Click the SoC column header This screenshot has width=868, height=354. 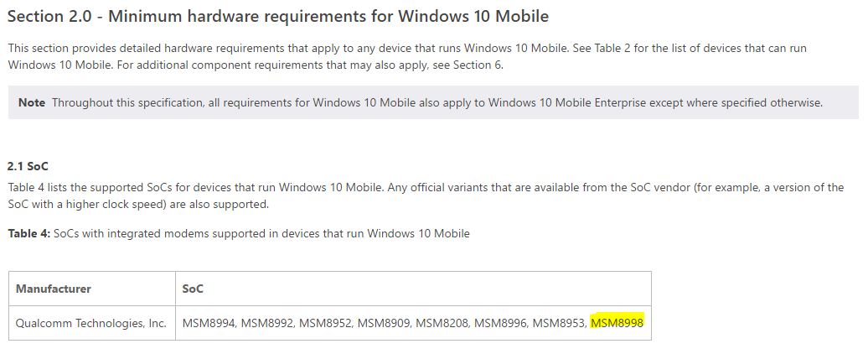tap(193, 289)
